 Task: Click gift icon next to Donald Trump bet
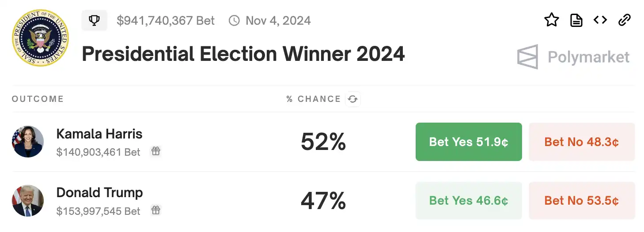(155, 210)
